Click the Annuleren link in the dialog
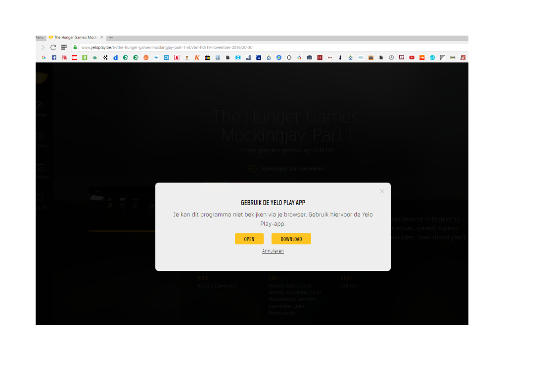This screenshot has height=392, width=555. pos(273,251)
